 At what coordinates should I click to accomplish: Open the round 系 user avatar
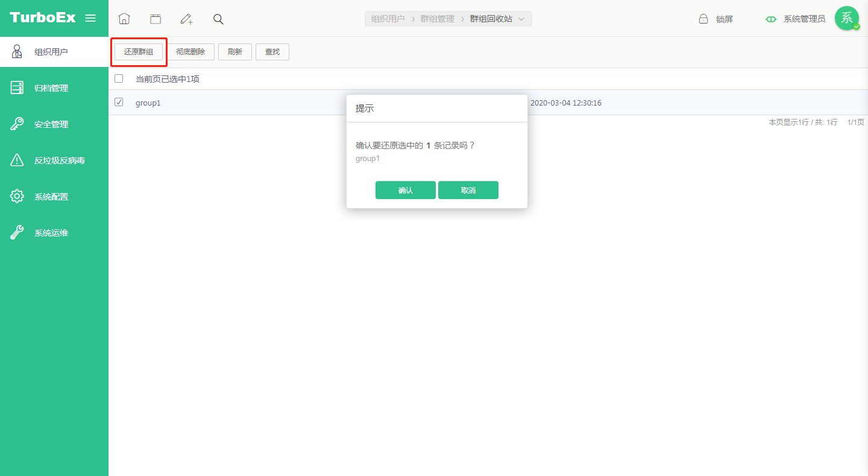(847, 18)
